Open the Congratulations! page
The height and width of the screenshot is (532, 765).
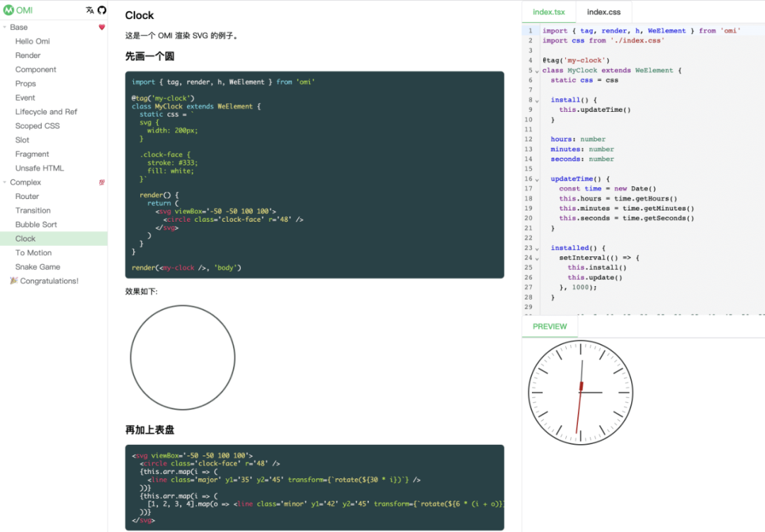[49, 281]
